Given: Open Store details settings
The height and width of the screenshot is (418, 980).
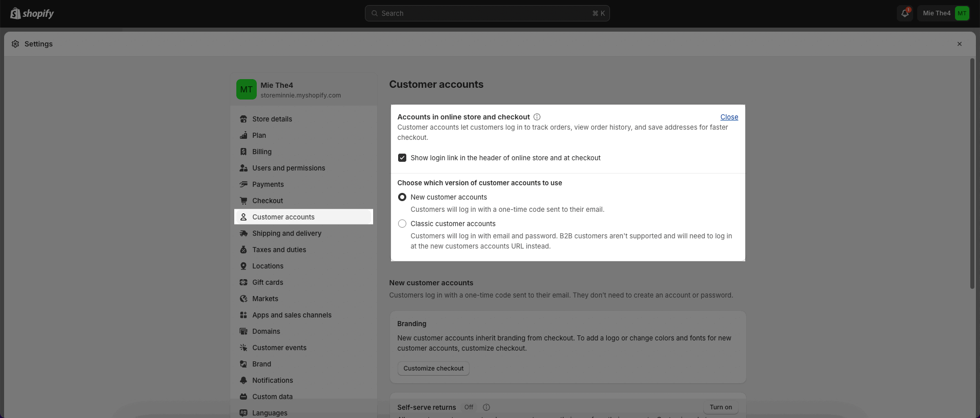Looking at the screenshot, I should coord(304,119).
